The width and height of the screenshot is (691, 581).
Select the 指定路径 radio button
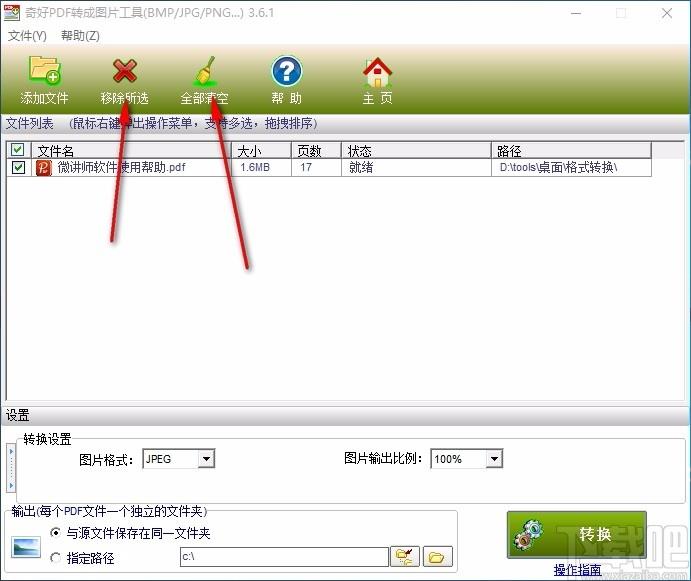tap(56, 558)
